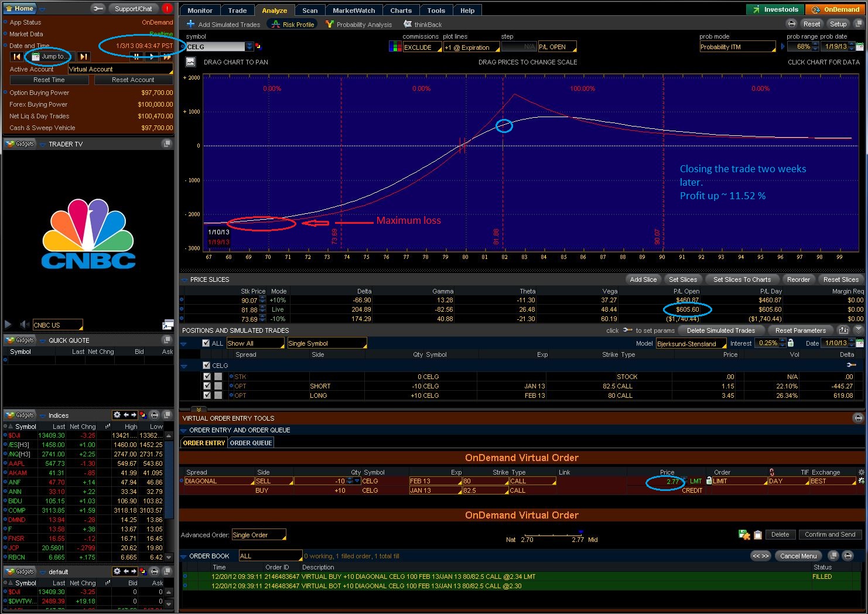The image size is (868, 614).
Task: Click the Add Slice button
Action: [643, 279]
